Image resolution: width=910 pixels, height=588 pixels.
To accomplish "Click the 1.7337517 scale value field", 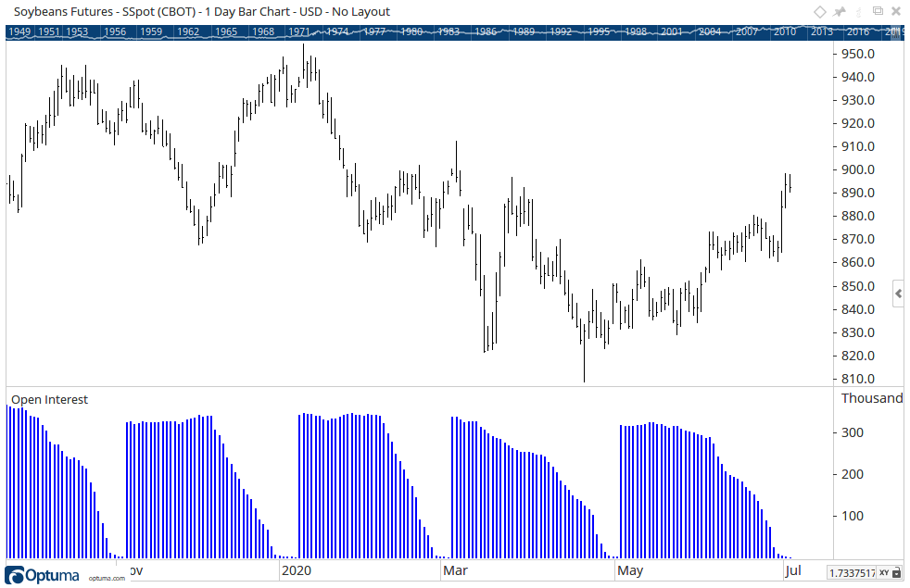I will pos(852,573).
